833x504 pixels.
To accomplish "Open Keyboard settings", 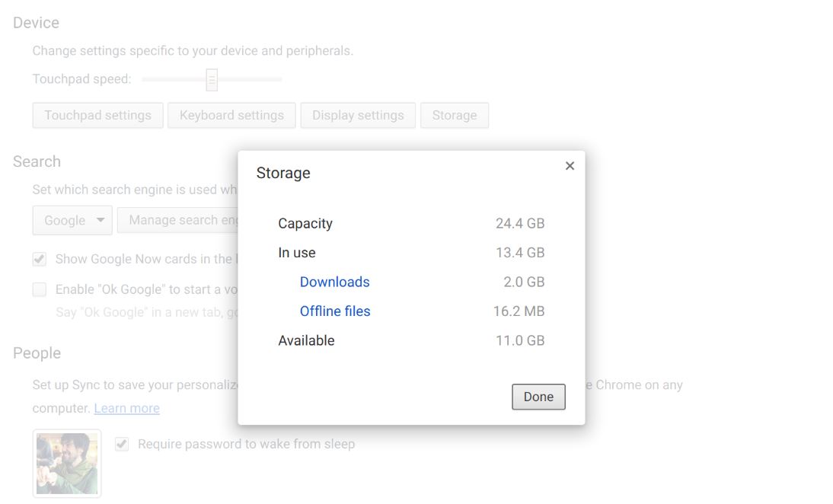I will coord(231,116).
